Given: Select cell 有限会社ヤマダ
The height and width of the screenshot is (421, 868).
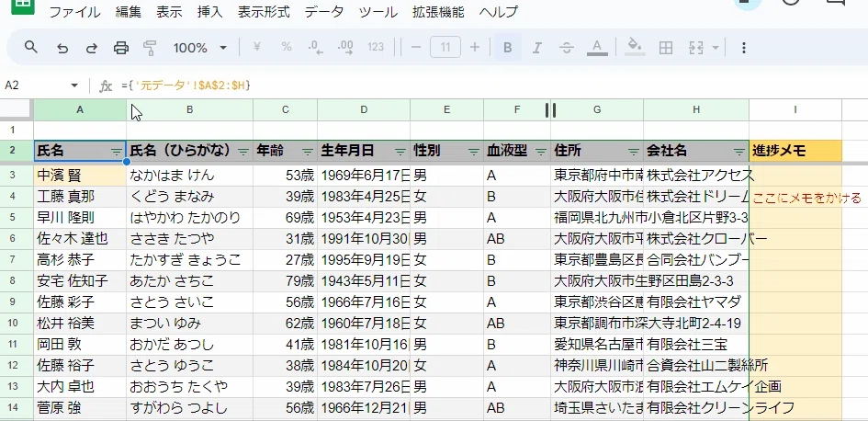Looking at the screenshot, I should pyautogui.click(x=696, y=302).
